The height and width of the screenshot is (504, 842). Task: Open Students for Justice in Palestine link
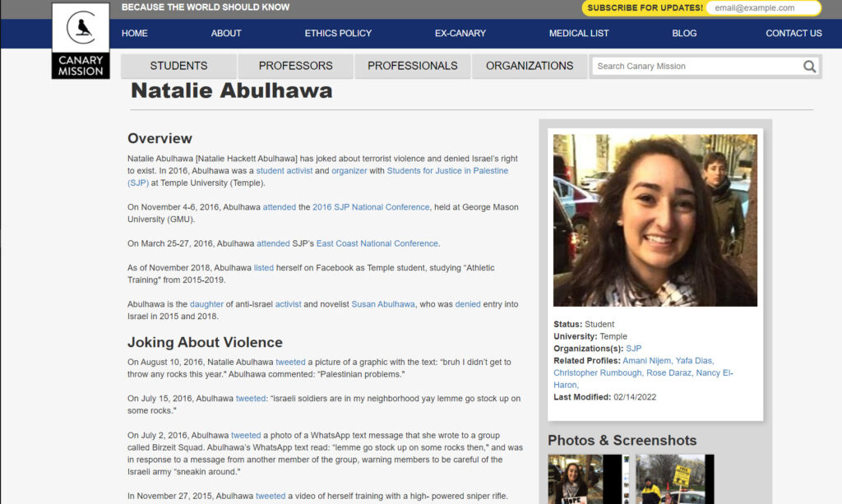pos(447,171)
